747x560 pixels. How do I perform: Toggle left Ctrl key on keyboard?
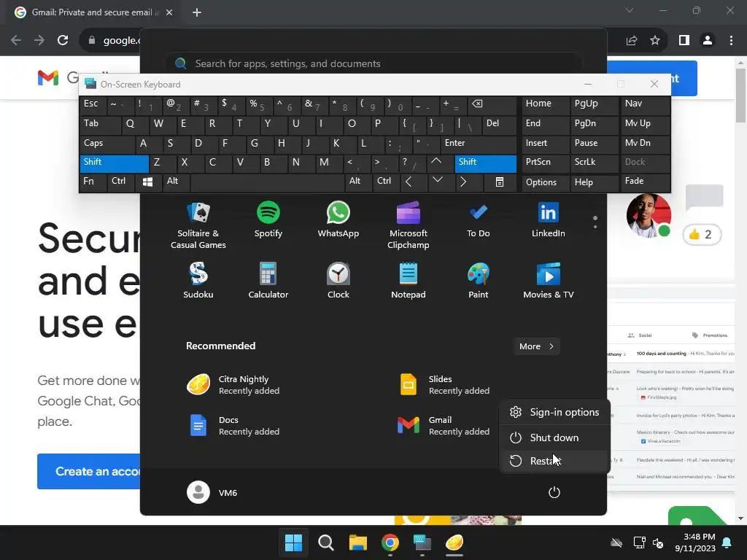(122, 182)
